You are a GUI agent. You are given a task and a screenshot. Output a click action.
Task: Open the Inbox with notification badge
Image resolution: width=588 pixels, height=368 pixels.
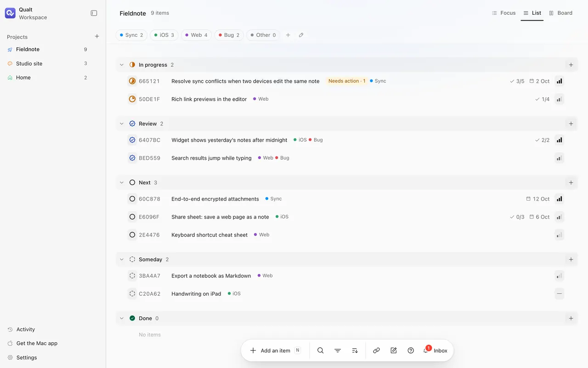tap(435, 351)
